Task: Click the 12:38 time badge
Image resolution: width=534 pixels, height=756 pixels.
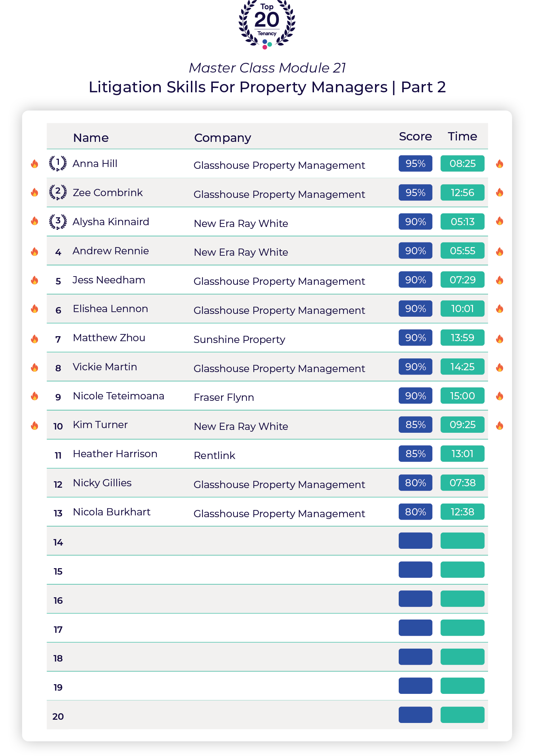Action: [x=462, y=512]
